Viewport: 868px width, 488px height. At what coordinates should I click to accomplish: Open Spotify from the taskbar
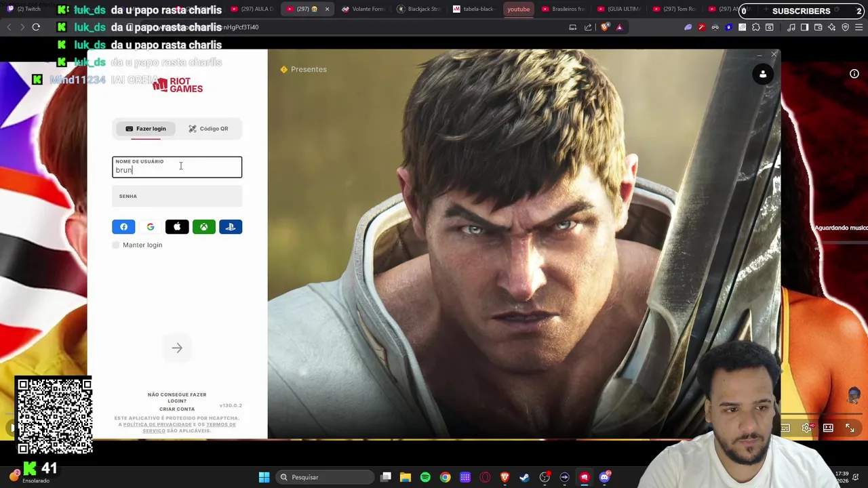(425, 477)
